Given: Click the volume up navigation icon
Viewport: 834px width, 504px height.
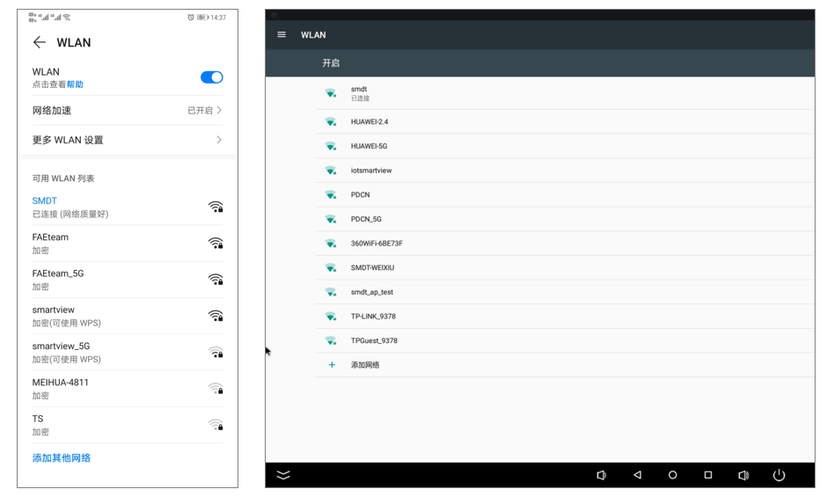Looking at the screenshot, I should pos(743,475).
